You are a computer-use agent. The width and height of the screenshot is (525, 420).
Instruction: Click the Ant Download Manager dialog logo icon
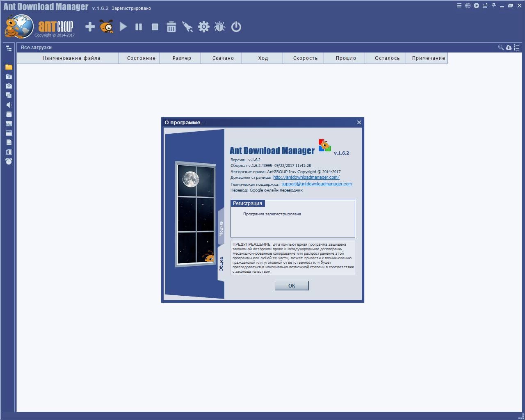324,146
